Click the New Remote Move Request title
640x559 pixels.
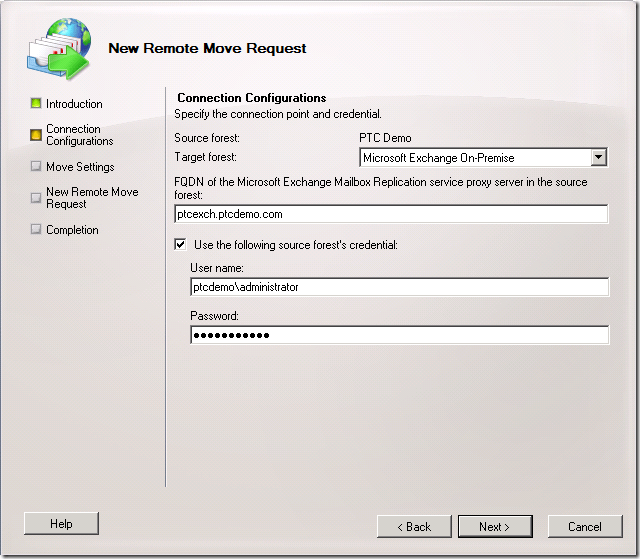click(x=207, y=48)
